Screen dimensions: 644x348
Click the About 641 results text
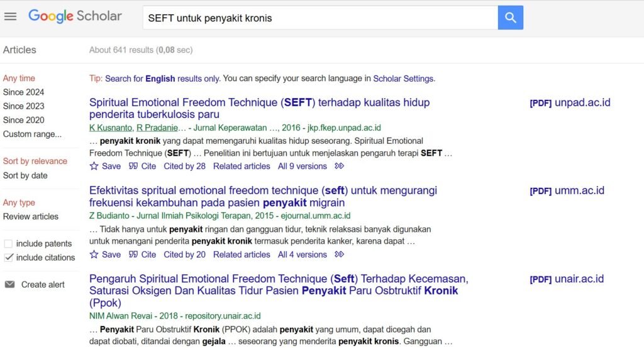(141, 50)
